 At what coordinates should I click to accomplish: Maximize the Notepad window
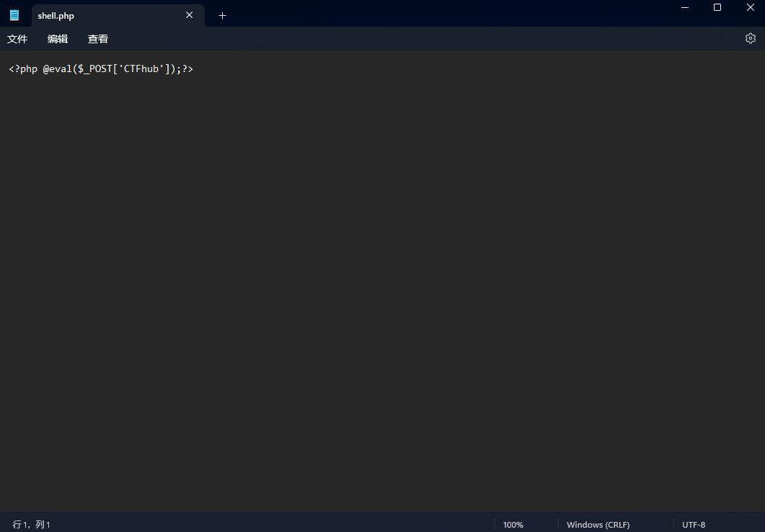pyautogui.click(x=717, y=7)
